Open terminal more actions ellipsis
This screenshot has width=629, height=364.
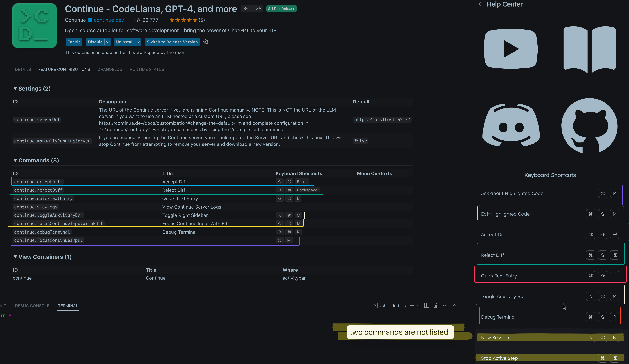tap(445, 305)
